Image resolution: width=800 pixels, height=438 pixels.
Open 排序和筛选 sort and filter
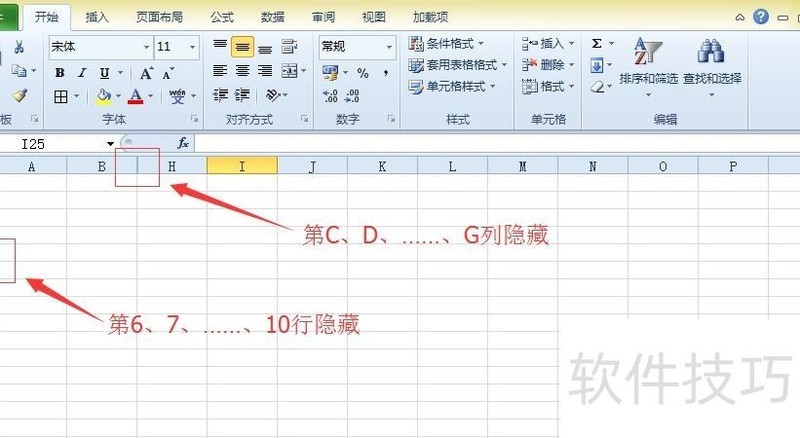(648, 66)
